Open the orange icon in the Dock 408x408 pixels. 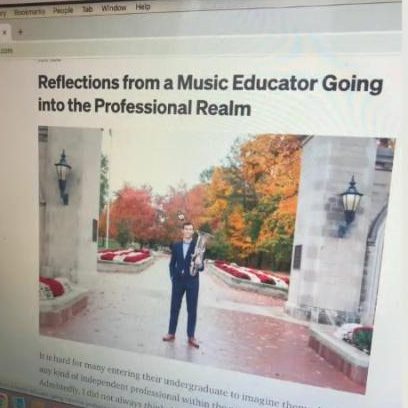[36, 405]
